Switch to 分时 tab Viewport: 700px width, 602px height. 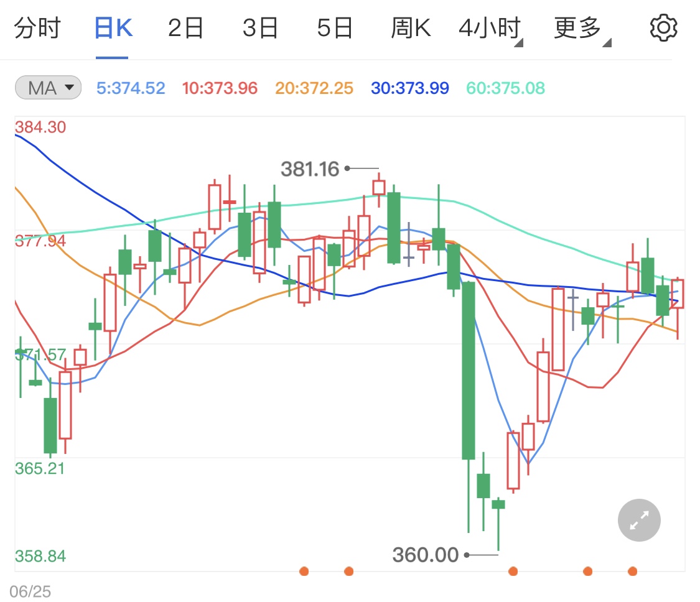[37, 27]
